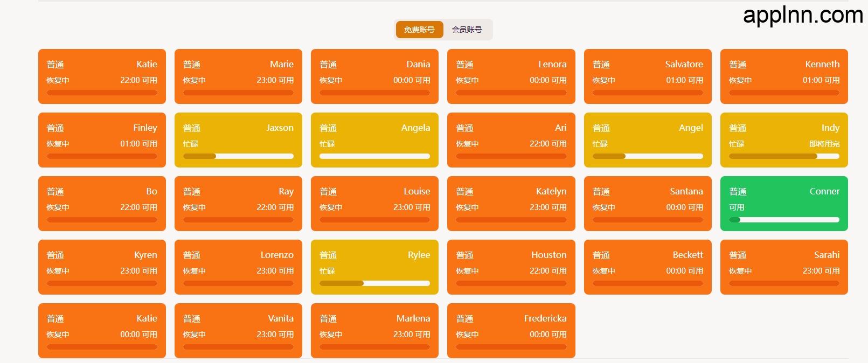Select the Marie account card

pyautogui.click(x=238, y=76)
